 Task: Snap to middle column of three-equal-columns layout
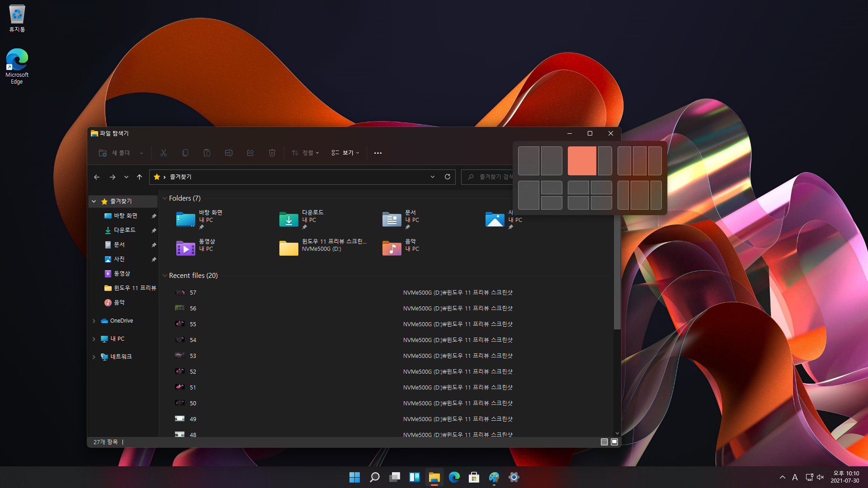639,161
